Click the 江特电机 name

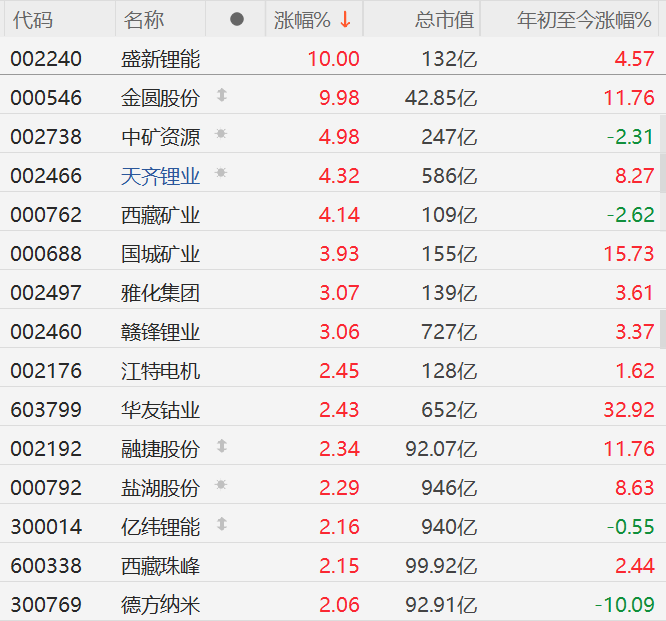(161, 371)
